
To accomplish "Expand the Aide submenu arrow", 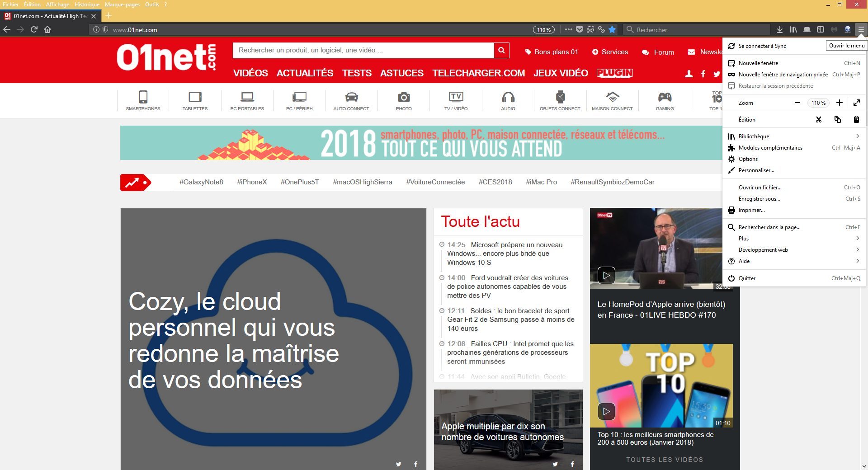I will pos(858,261).
